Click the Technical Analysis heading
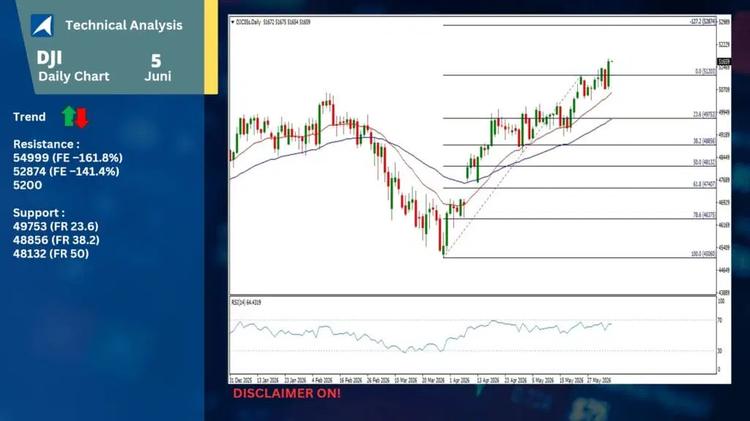The width and height of the screenshot is (750, 421). click(x=124, y=25)
